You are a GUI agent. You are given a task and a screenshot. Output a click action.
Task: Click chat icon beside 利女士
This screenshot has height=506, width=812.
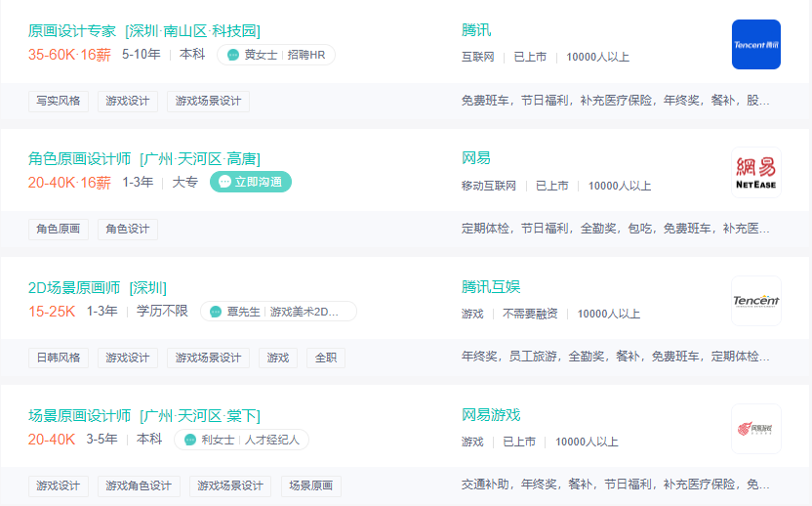coord(189,440)
